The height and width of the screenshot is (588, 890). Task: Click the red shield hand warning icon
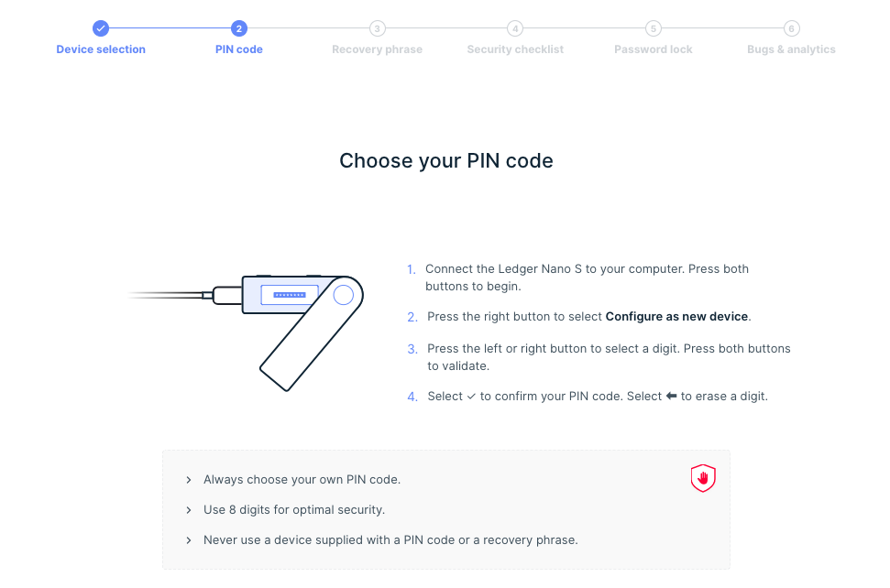click(x=703, y=478)
